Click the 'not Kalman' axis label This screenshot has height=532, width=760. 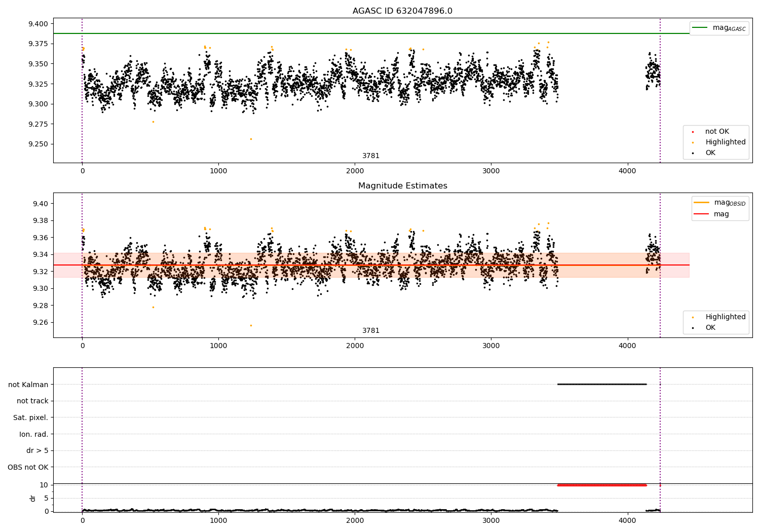coord(28,385)
